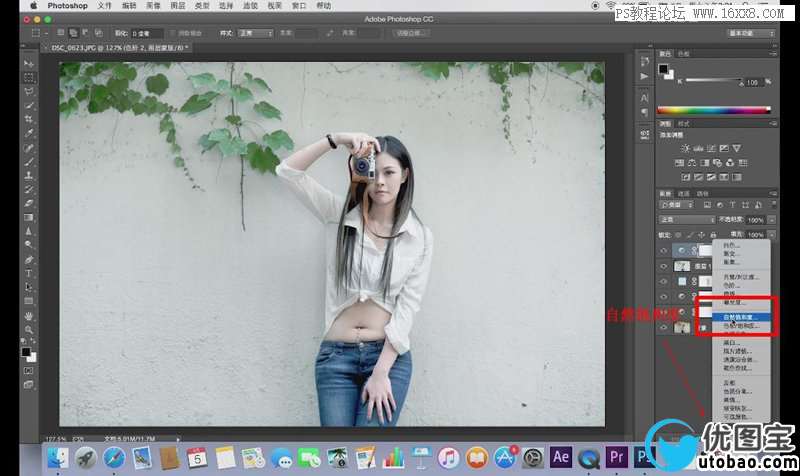Toggle lock position for layer
This screenshot has height=476, width=800.
click(x=702, y=235)
